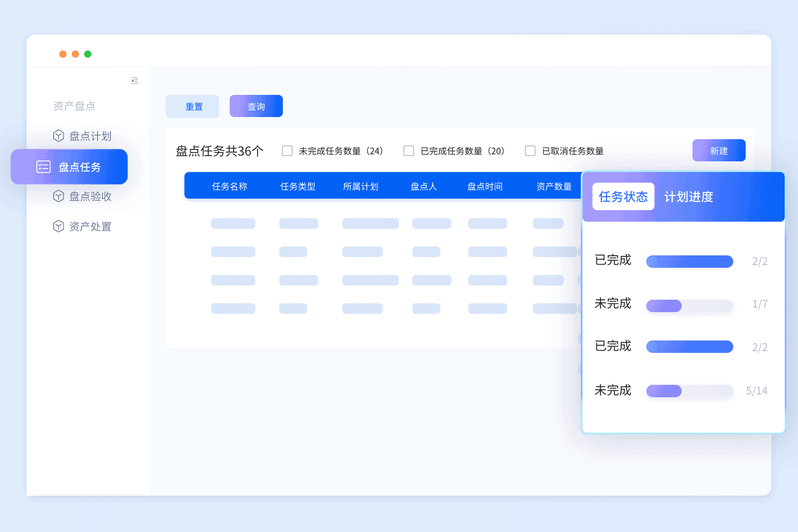Click the cube icon beside 盘点计划
This screenshot has width=798, height=532.
pos(59,136)
